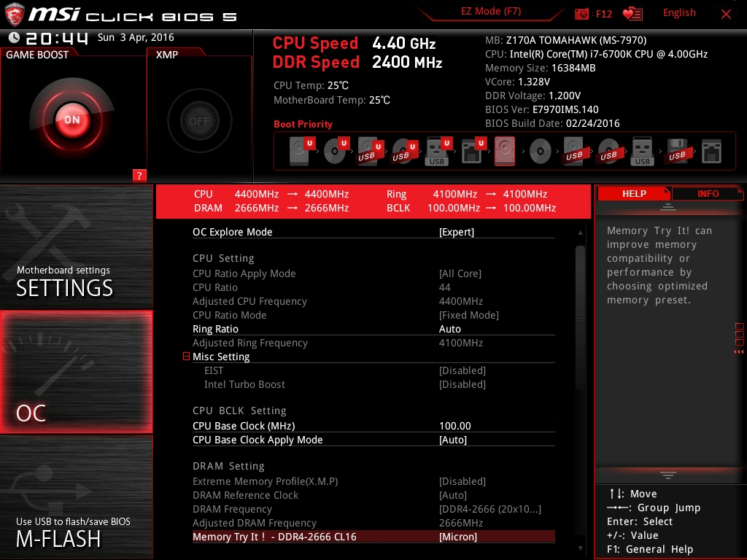Click the settings list scrollbar up arrow

click(580, 233)
